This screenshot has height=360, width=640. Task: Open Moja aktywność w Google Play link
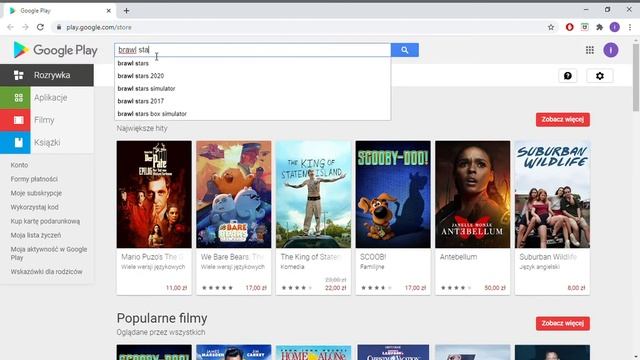(49, 253)
